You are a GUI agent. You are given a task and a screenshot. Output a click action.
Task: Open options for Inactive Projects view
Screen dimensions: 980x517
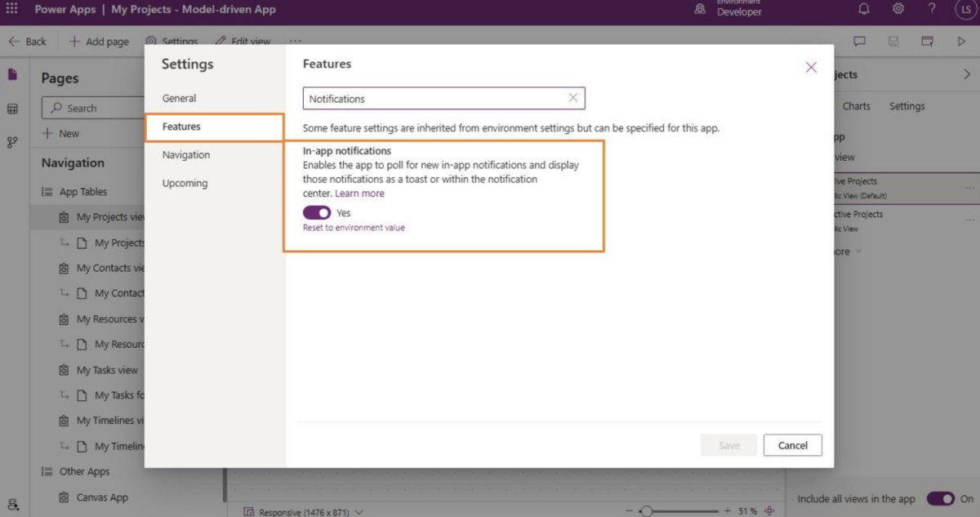(x=969, y=221)
